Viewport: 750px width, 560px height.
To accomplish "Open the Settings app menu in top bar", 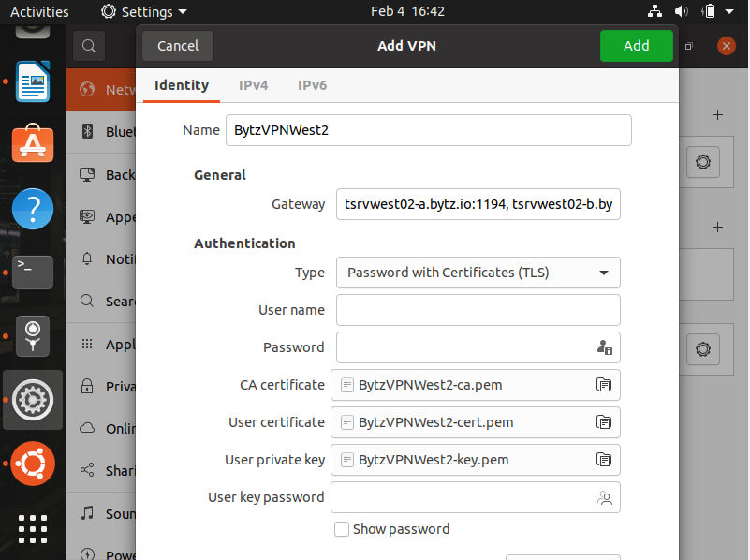I will [144, 11].
